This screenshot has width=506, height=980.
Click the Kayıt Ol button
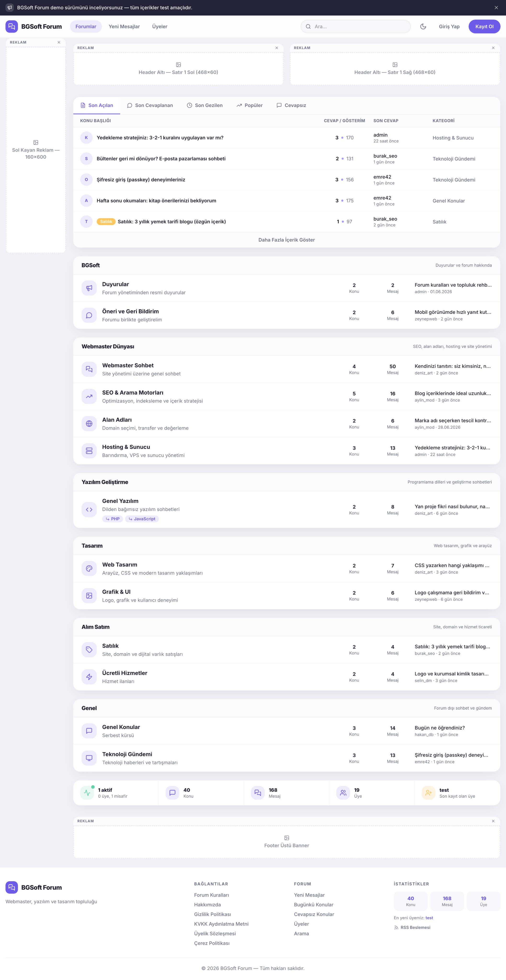[x=484, y=27]
